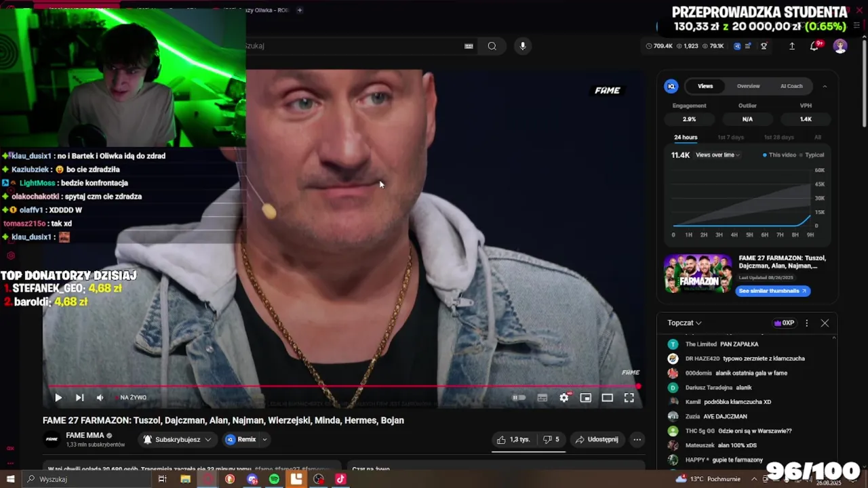Viewport: 868px width, 488px height.
Task: Open the account avatar menu
Action: pos(840,46)
